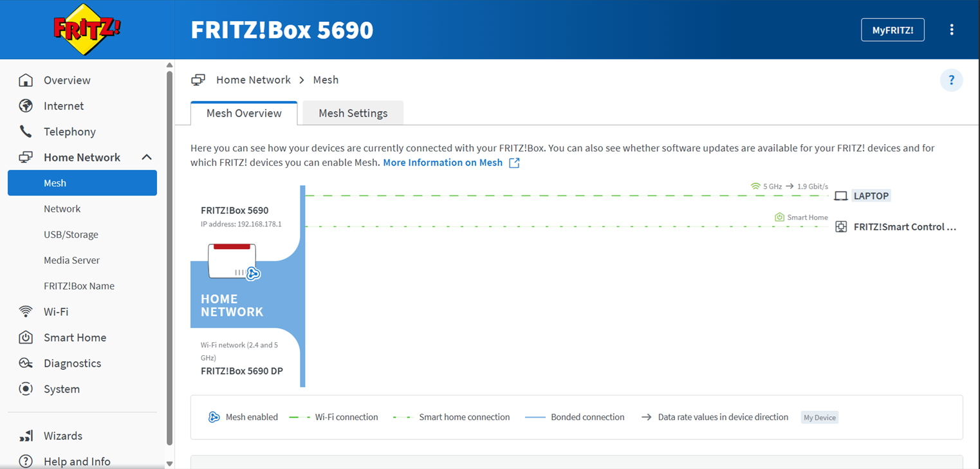
Task: Click the Smart Home power icon
Action: click(26, 338)
